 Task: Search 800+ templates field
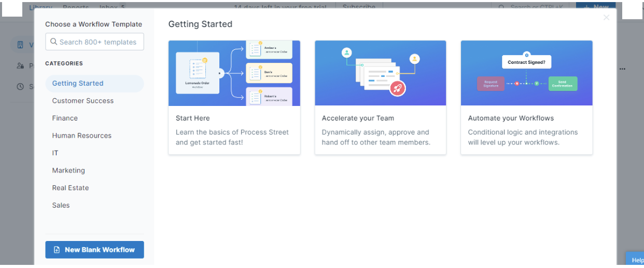point(94,42)
